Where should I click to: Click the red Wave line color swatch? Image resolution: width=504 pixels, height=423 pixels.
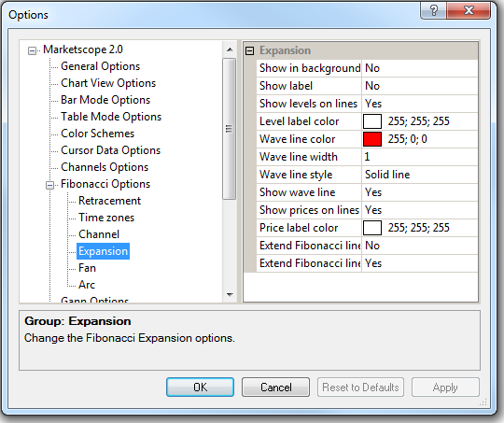click(372, 139)
